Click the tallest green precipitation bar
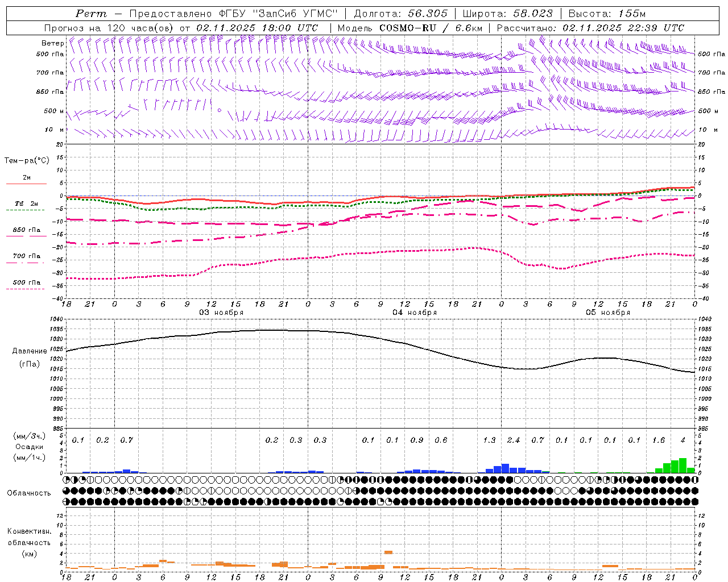This screenshot has width=728, height=582. click(x=683, y=465)
